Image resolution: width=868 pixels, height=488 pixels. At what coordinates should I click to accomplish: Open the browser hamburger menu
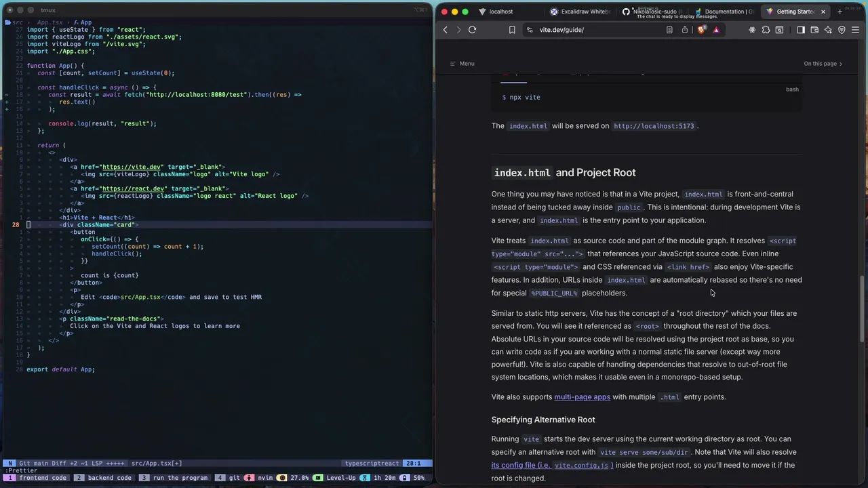point(855,30)
